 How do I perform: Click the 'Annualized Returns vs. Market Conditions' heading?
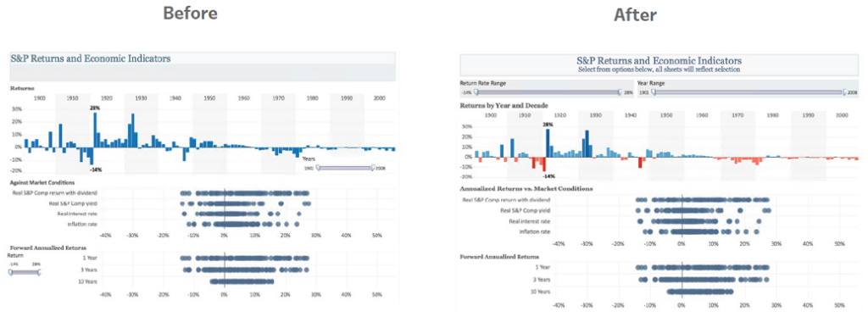click(526, 189)
